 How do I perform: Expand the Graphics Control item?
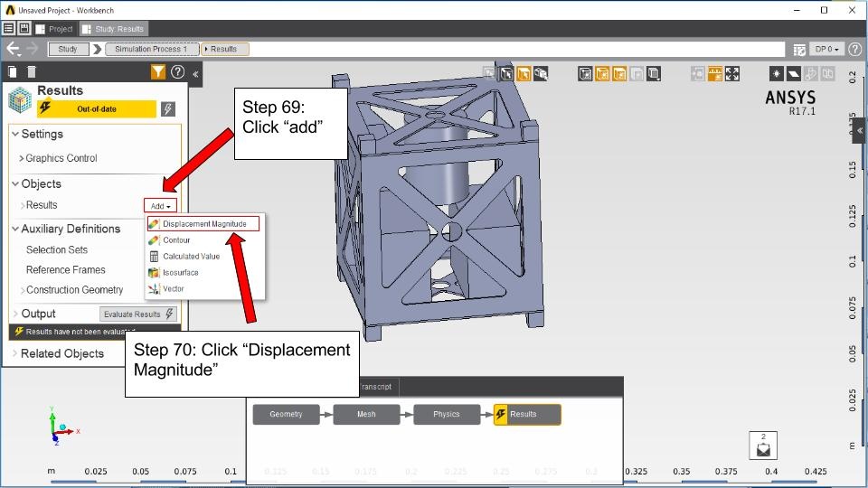pos(22,158)
